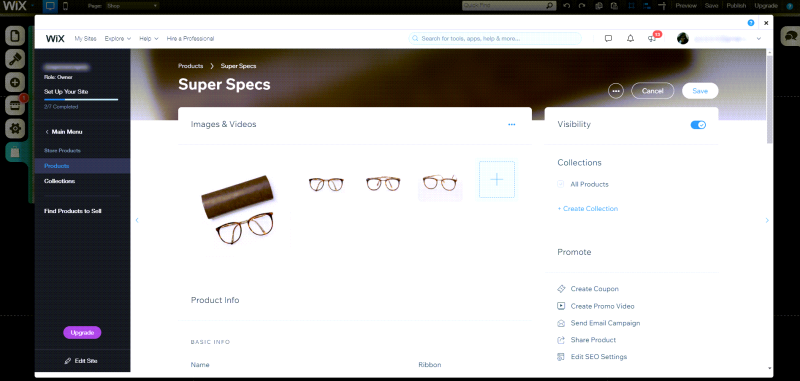Click the purple Upgrade button

click(82, 333)
